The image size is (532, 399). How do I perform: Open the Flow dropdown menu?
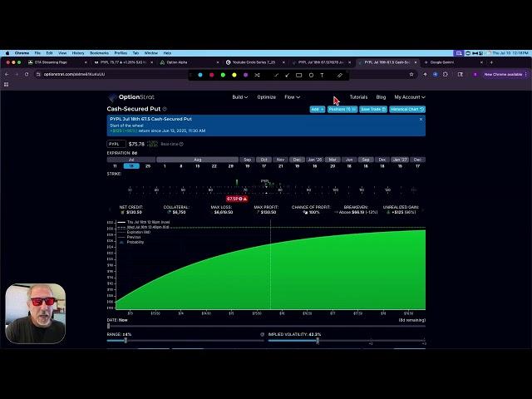[292, 97]
